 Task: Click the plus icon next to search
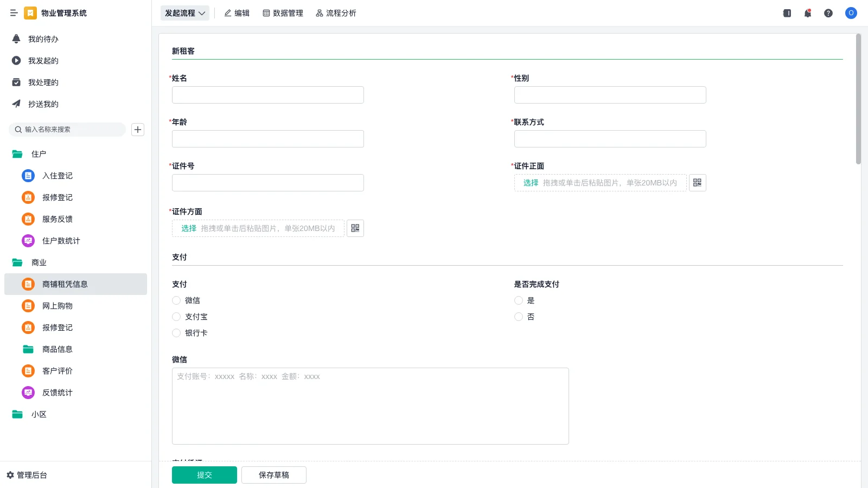point(138,130)
